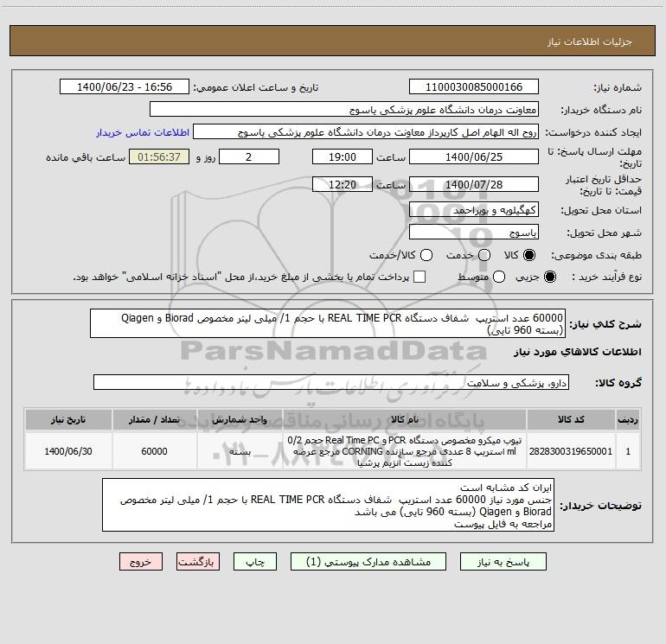The height and width of the screenshot is (644, 666).
Task: Click the ساعت باقی مانده label
Action: point(86,157)
